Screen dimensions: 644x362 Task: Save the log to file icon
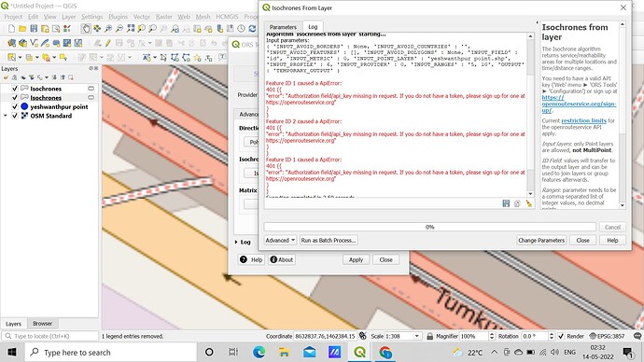(x=506, y=203)
